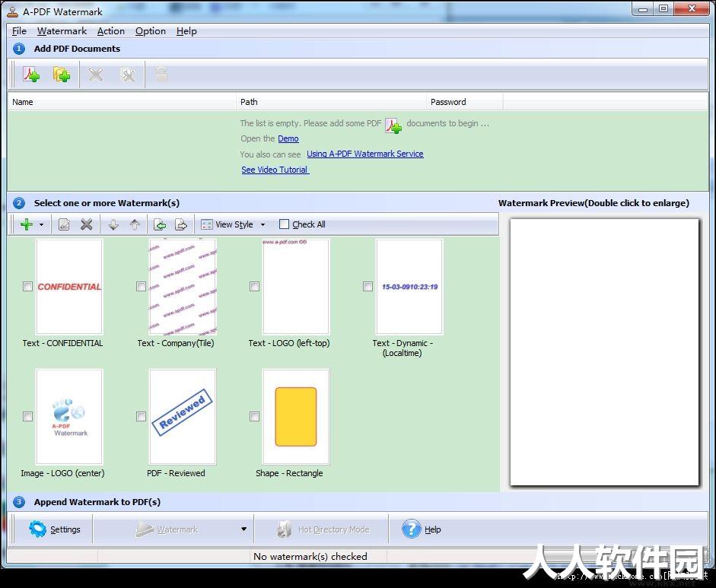Click the Edit watermark icon

(x=64, y=224)
